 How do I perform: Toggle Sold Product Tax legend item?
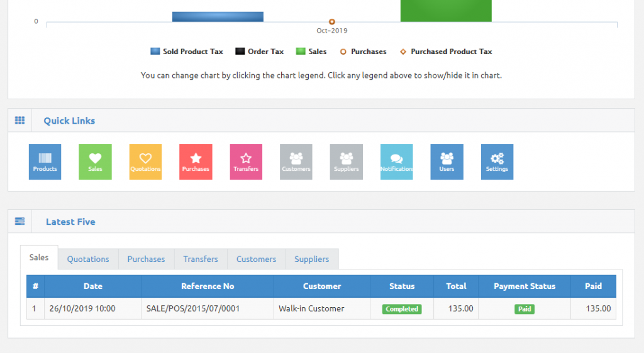[186, 52]
